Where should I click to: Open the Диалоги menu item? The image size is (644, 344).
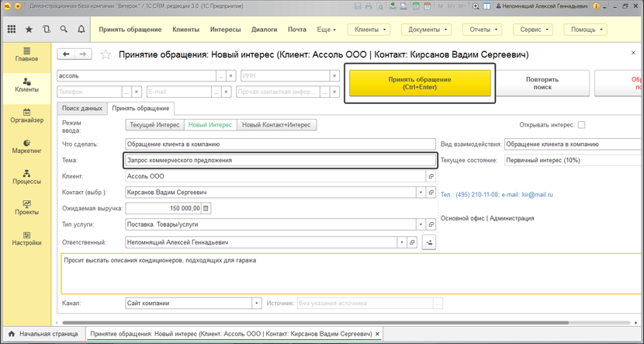264,30
